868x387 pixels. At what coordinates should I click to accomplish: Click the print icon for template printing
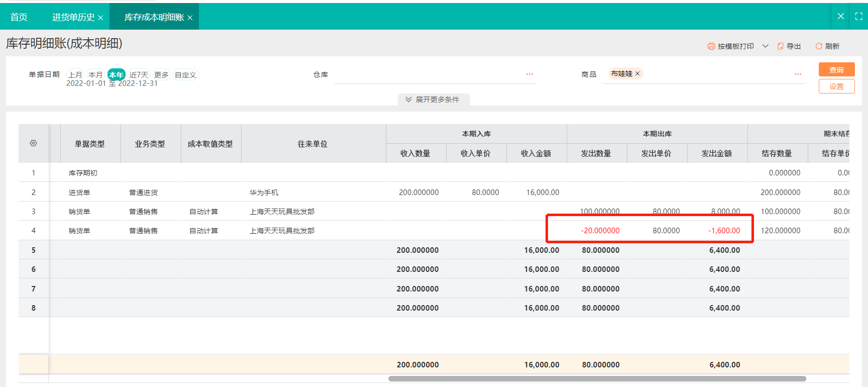pos(711,46)
